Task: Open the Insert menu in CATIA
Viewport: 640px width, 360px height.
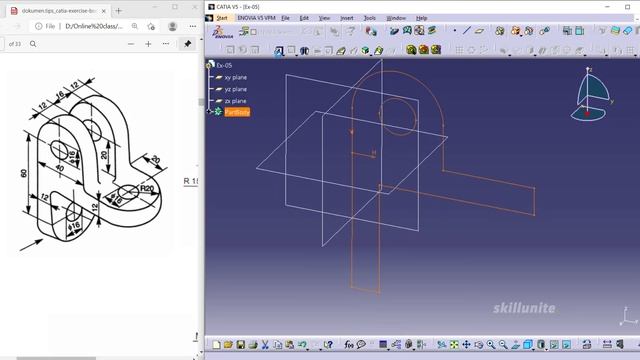Action: pos(347,18)
